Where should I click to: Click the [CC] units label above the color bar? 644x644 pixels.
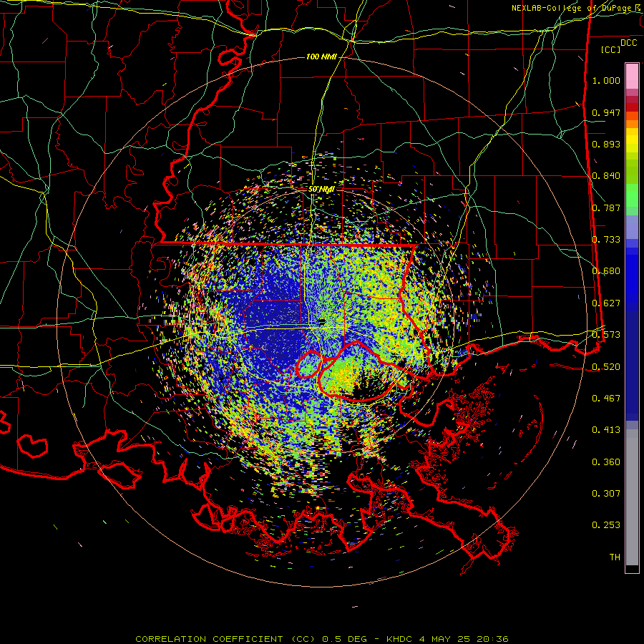[x=611, y=49]
